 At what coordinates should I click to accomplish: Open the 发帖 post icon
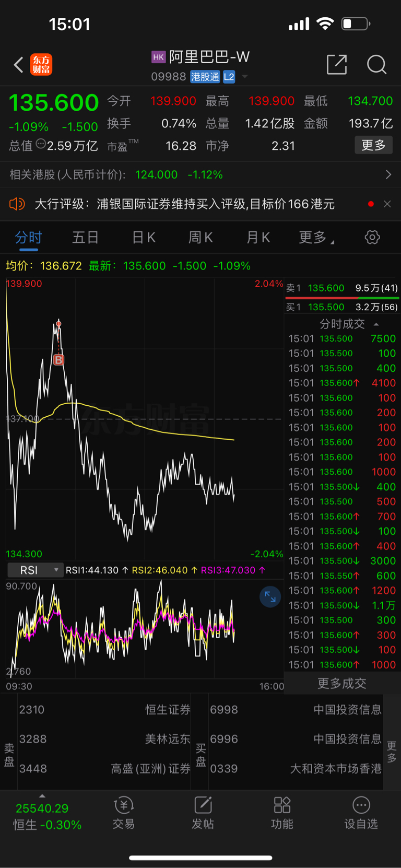(203, 813)
